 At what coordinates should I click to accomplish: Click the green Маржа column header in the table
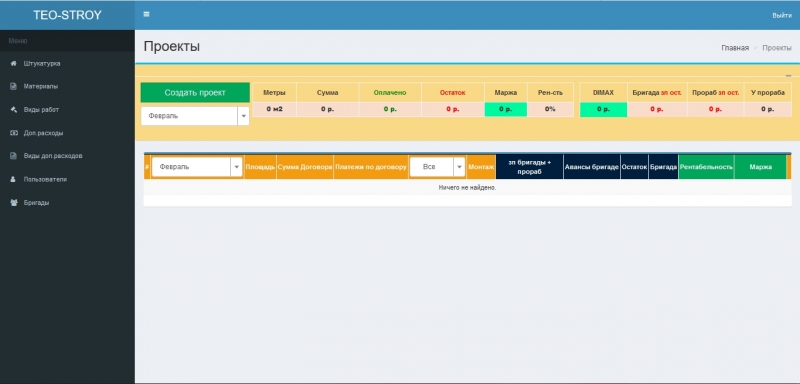click(x=760, y=167)
